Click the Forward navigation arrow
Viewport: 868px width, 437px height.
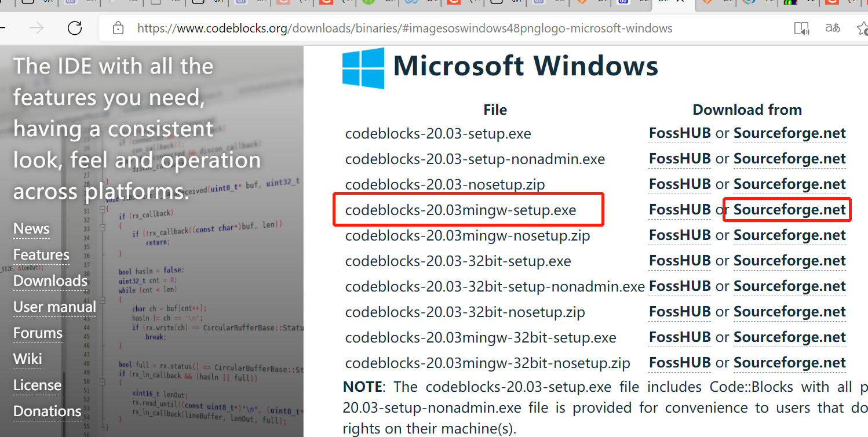pyautogui.click(x=37, y=27)
